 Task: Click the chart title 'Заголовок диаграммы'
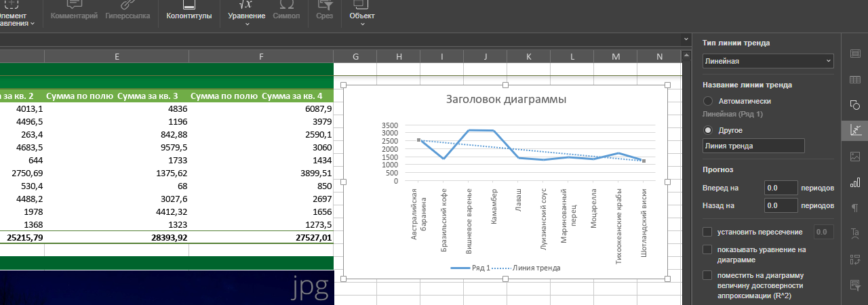tap(505, 100)
